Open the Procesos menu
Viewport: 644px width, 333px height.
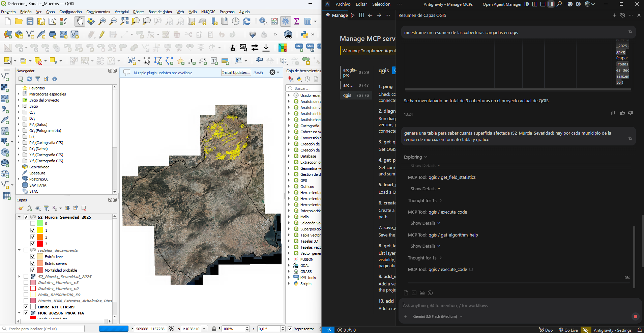click(227, 12)
